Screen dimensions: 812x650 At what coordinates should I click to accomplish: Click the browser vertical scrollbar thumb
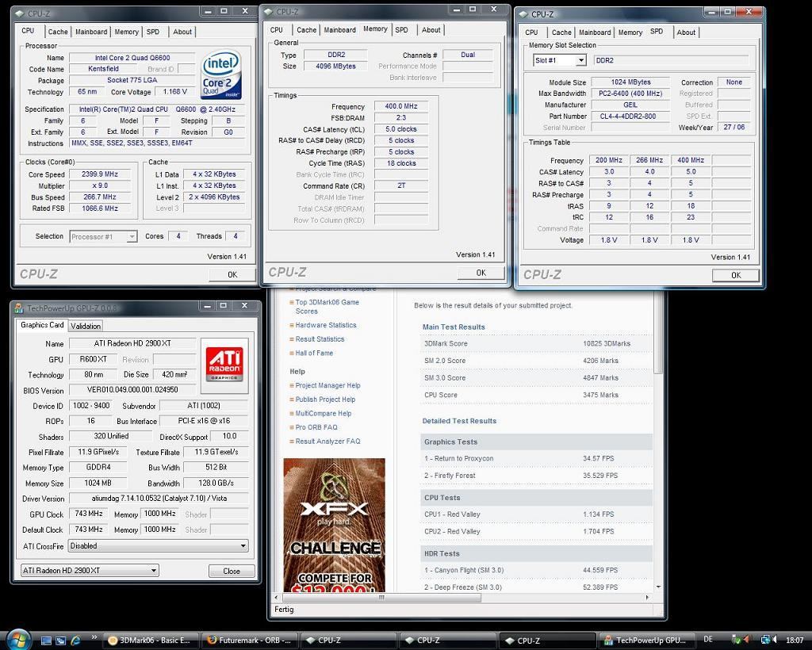click(658, 331)
